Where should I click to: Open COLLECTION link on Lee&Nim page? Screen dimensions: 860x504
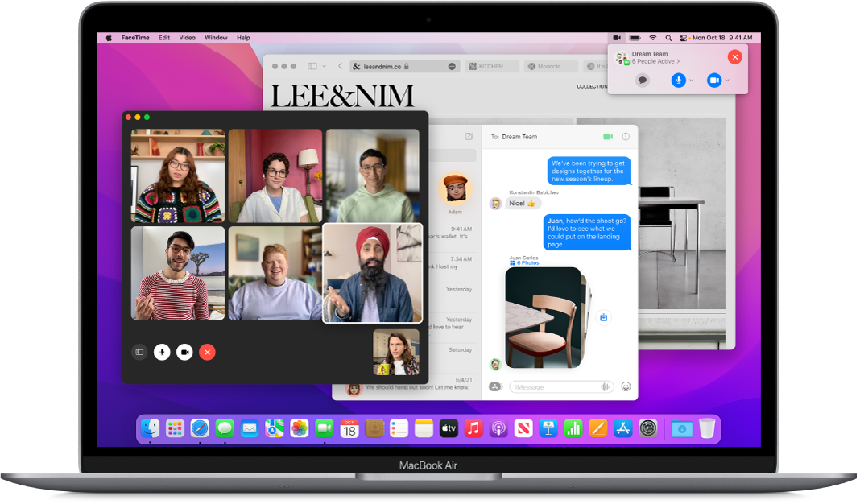pyautogui.click(x=592, y=87)
